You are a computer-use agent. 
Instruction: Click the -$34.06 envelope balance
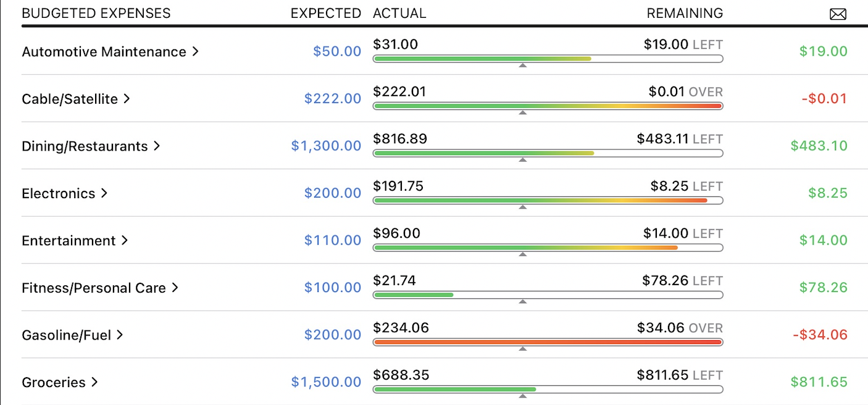(x=820, y=335)
